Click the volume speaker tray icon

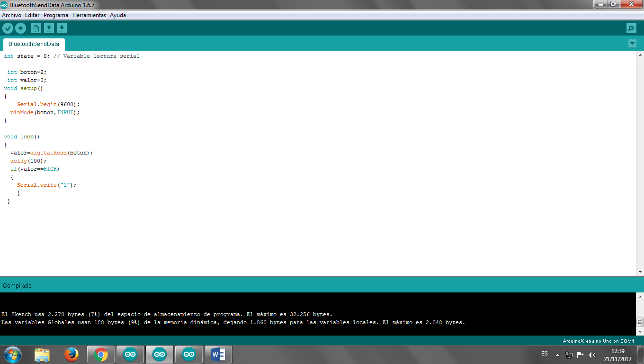592,355
